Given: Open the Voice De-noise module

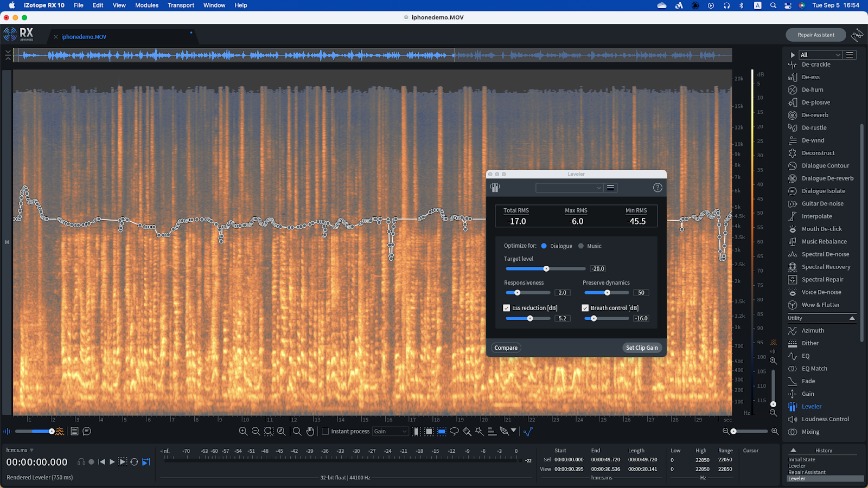Looking at the screenshot, I should tap(821, 292).
